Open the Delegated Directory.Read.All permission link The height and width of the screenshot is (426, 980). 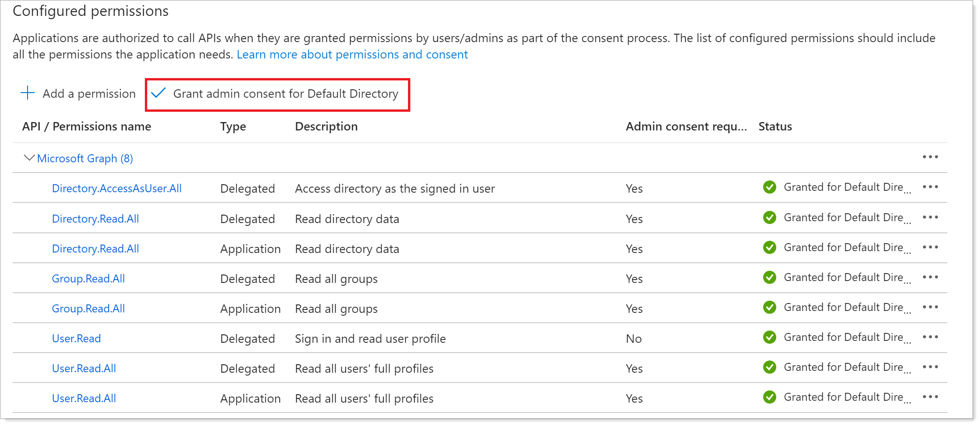[x=95, y=219]
